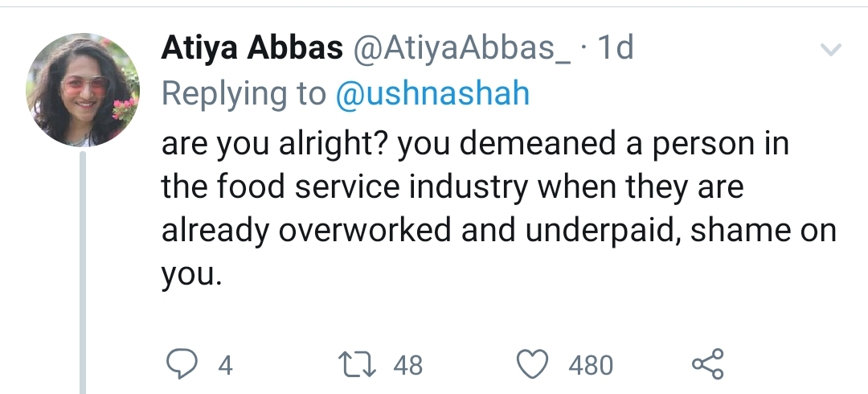
Task: Open Atiya Abbas's profile picture
Action: click(x=83, y=90)
